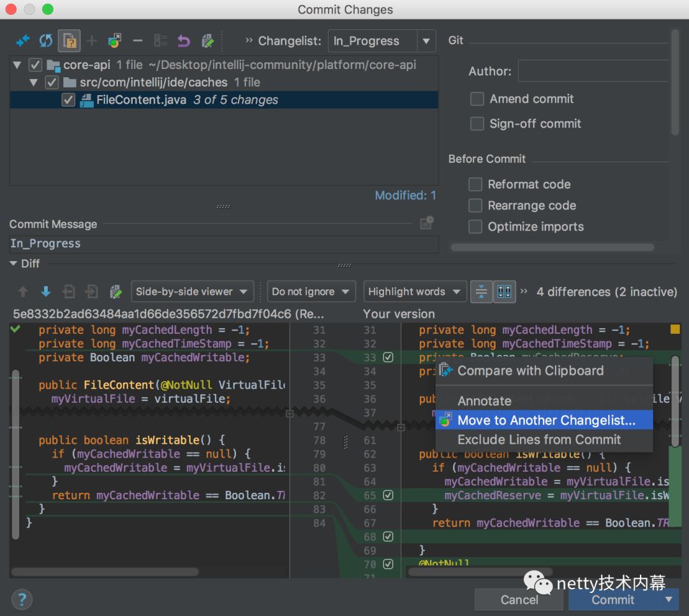
Task: Click the Commit button
Action: coord(614,600)
